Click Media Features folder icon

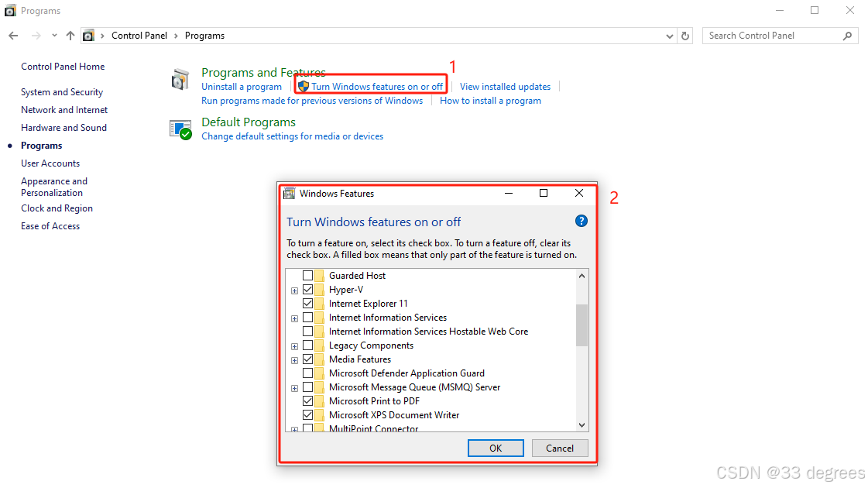320,359
